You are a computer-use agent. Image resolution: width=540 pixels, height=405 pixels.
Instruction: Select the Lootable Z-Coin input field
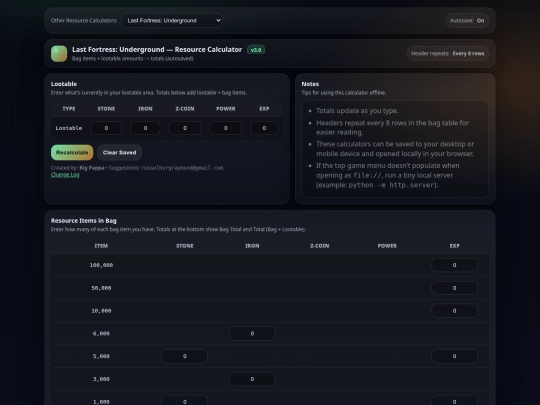pos(185,128)
